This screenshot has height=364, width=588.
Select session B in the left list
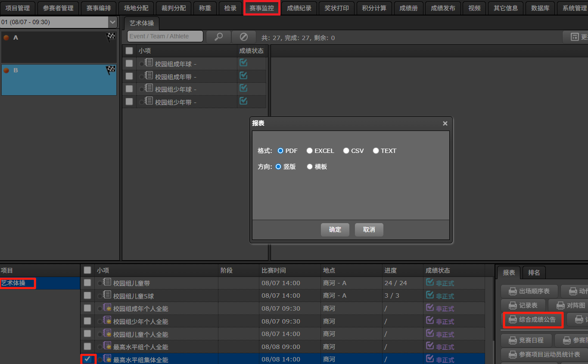59,80
